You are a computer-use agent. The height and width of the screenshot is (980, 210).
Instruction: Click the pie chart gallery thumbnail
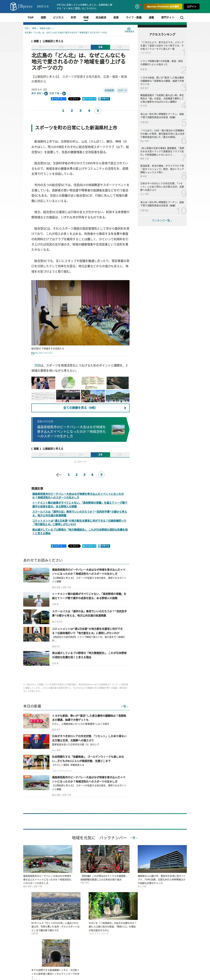coord(68,383)
